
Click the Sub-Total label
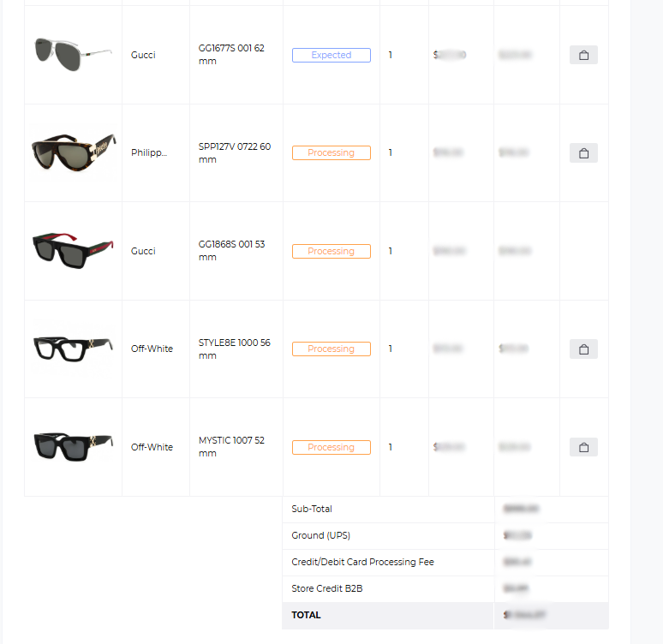(x=312, y=509)
